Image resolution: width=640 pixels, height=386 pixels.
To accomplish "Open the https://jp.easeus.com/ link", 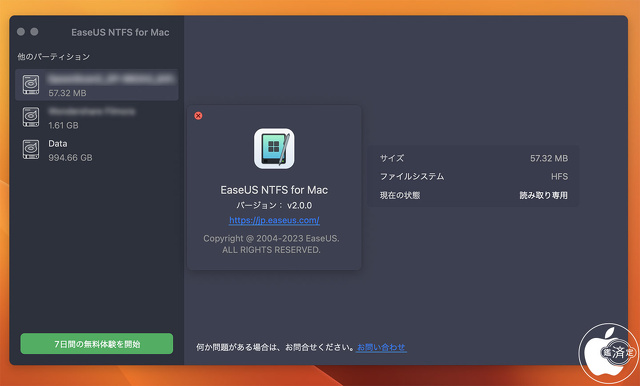I will click(x=274, y=220).
